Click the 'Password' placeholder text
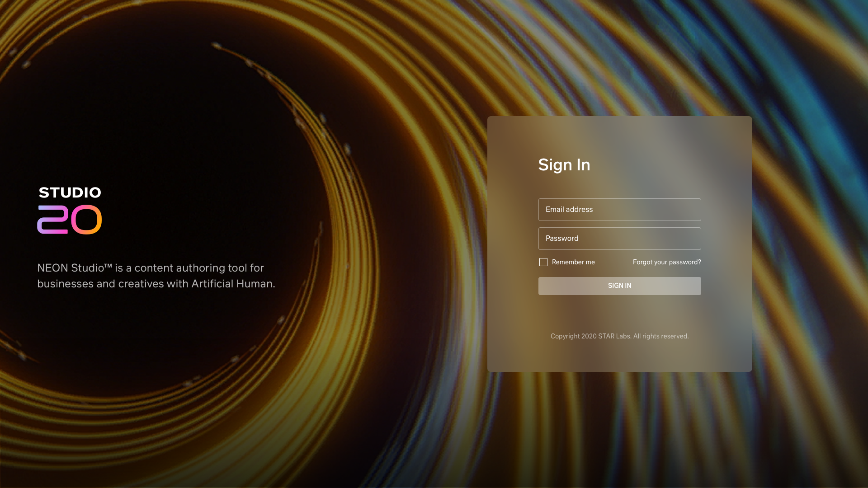 562,239
